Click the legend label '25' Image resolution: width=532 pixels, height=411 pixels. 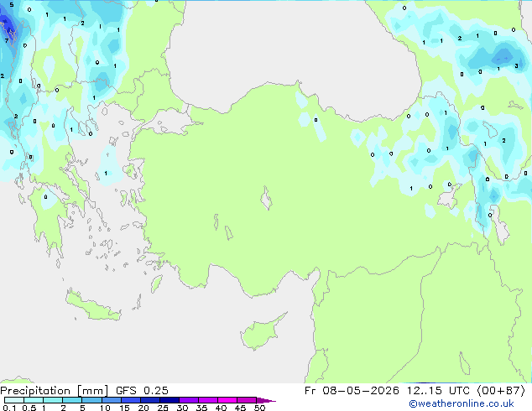click(163, 408)
